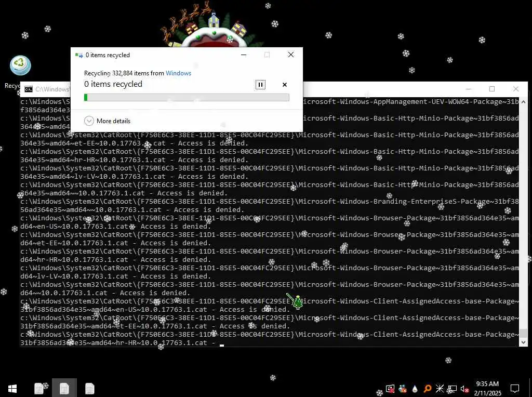Minimize the Command Prompt window

click(x=469, y=89)
